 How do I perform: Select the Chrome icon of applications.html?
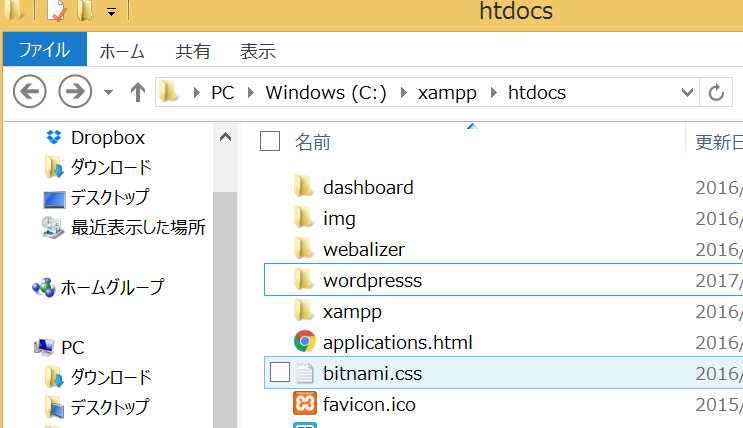click(x=305, y=341)
